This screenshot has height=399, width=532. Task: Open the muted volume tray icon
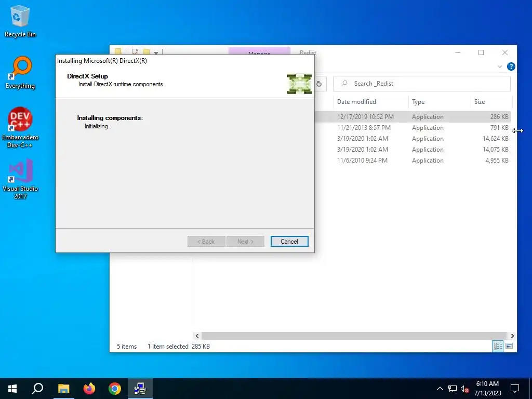coord(464,389)
